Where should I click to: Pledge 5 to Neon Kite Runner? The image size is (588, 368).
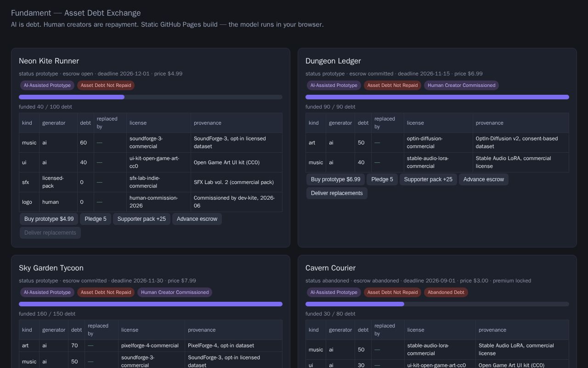[x=96, y=219]
